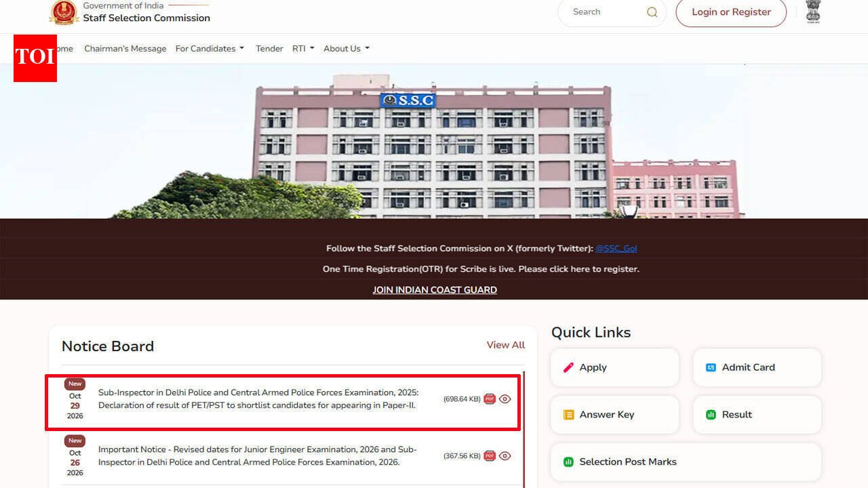The image size is (868, 488).
Task: Open the Tender menu item
Action: point(269,49)
